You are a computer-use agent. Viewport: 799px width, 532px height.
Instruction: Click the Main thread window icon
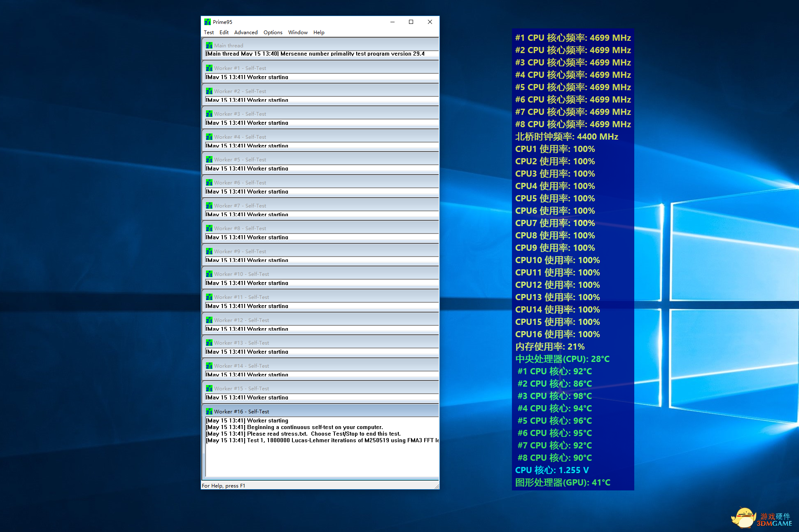[x=209, y=45]
